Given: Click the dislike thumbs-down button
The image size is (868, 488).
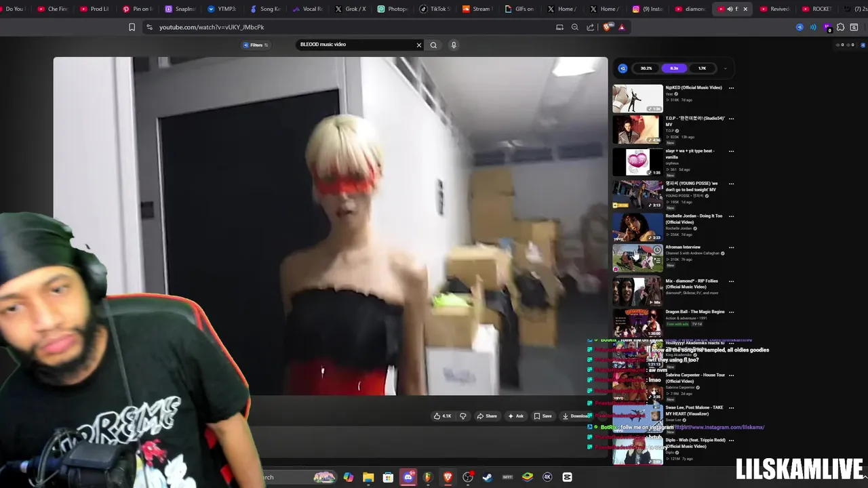Looking at the screenshot, I should [463, 416].
